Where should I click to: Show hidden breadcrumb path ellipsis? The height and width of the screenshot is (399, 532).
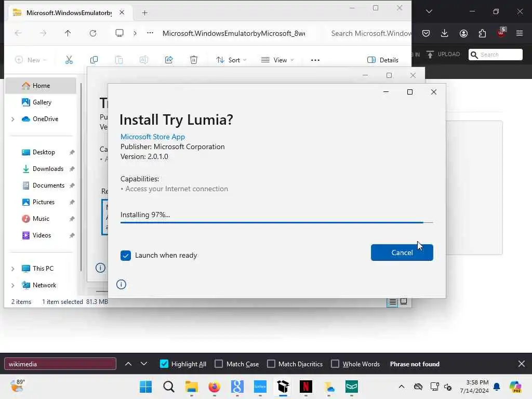coord(150,33)
